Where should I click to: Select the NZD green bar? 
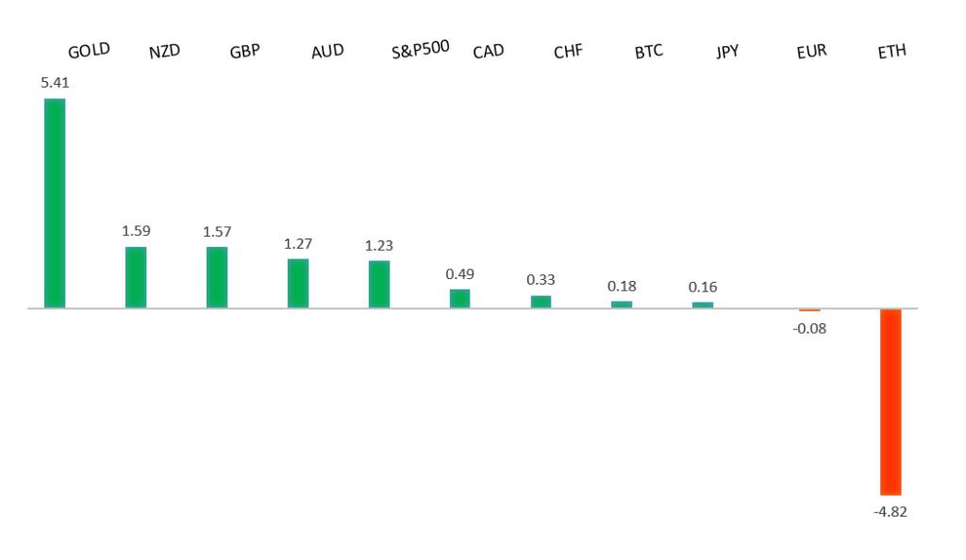136,277
